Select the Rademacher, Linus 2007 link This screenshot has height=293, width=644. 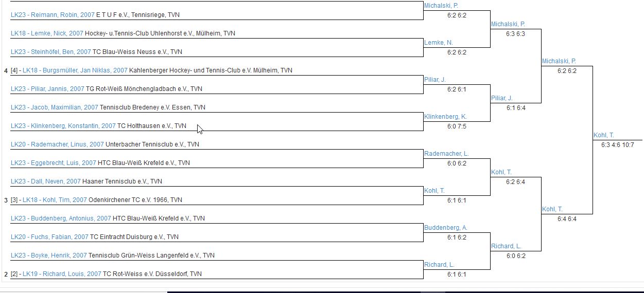pyautogui.click(x=57, y=144)
